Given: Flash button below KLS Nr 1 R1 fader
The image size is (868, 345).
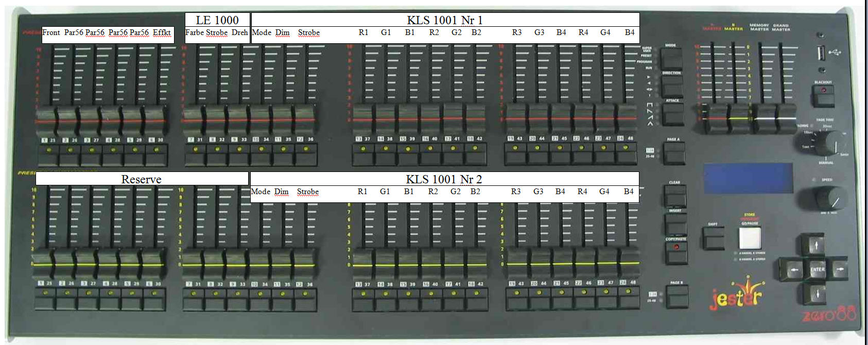Looking at the screenshot, I should [x=363, y=155].
